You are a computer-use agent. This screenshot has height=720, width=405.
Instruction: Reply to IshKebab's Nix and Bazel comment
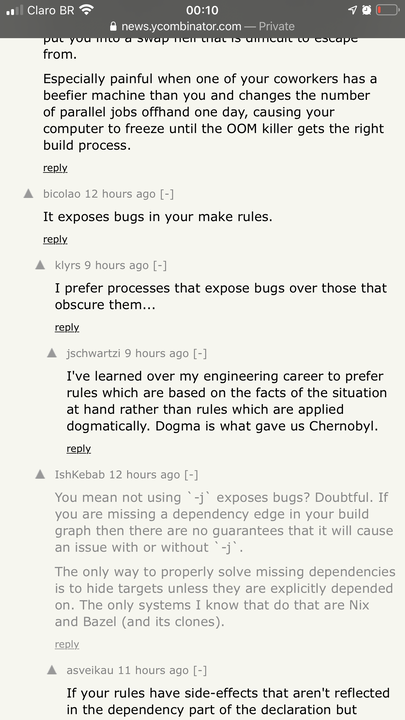[x=67, y=644]
